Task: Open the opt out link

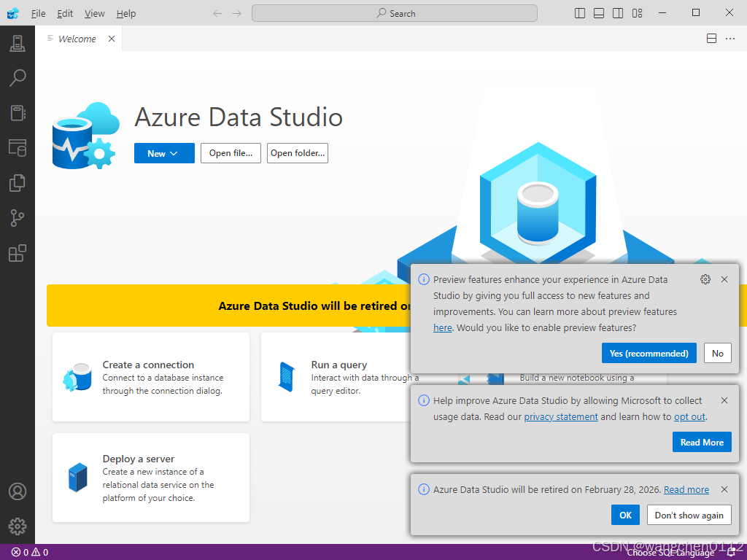Action: click(689, 416)
